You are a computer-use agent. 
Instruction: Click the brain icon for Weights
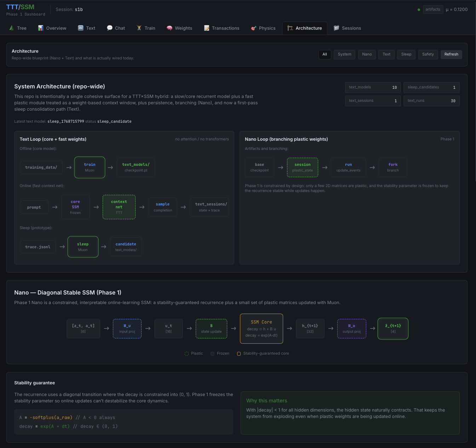(170, 28)
